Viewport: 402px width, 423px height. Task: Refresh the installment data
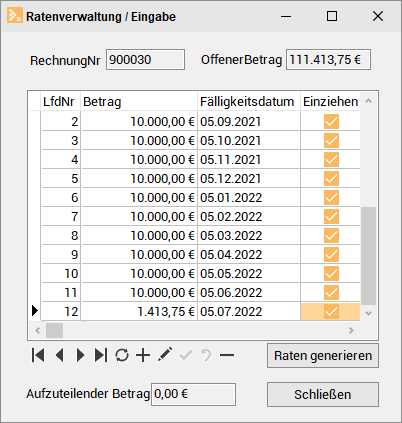[x=122, y=355]
